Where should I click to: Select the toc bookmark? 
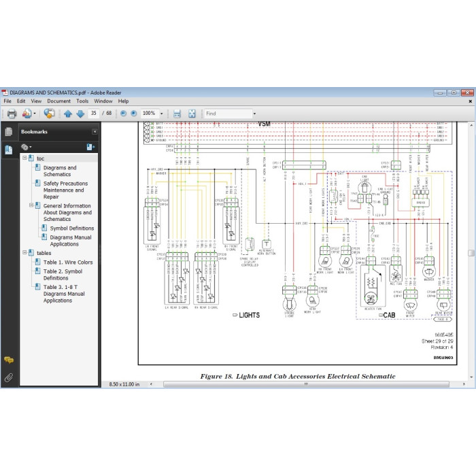(x=40, y=158)
